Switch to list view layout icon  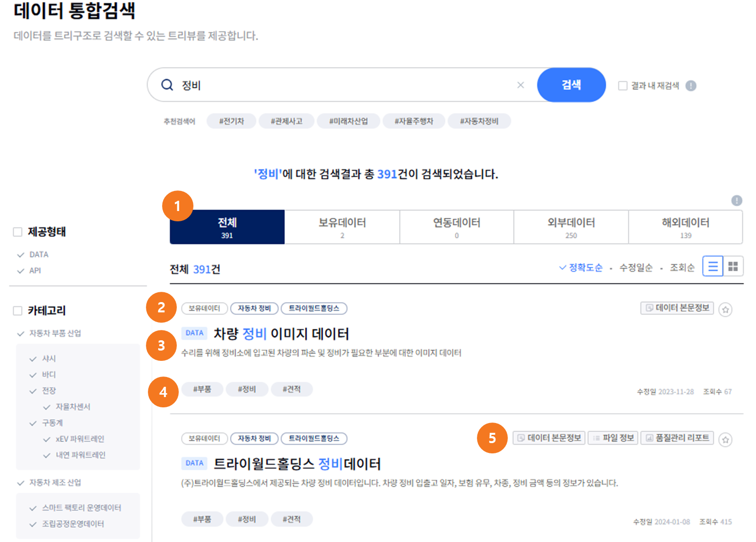coord(712,266)
